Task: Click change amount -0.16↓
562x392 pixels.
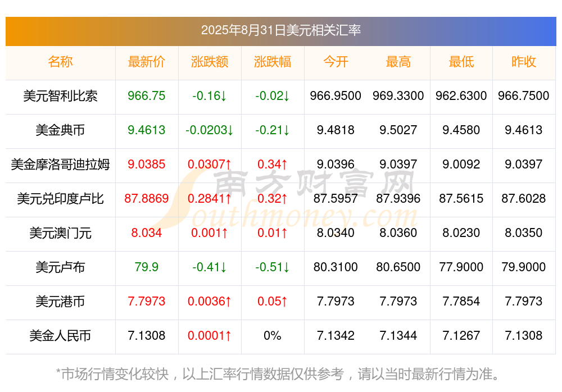Action: pyautogui.click(x=210, y=96)
